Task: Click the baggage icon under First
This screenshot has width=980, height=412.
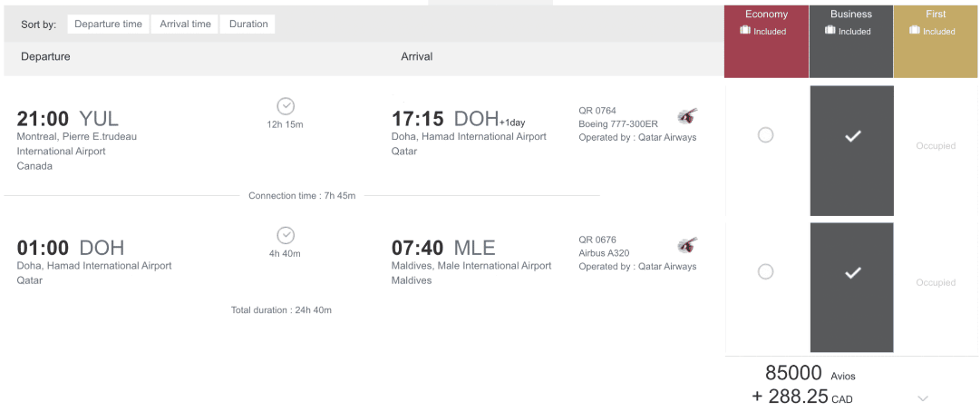Action: pyautogui.click(x=915, y=31)
